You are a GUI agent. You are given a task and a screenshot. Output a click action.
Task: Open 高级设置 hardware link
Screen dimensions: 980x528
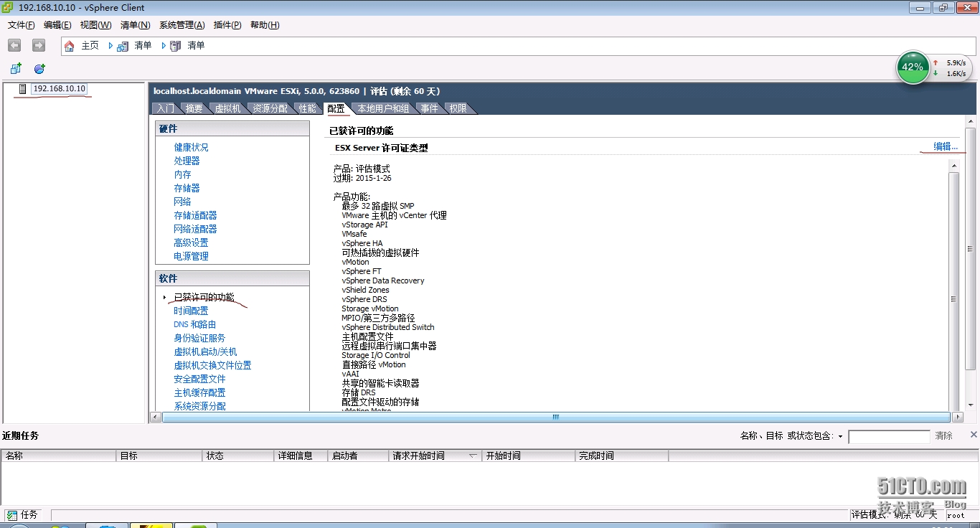191,242
